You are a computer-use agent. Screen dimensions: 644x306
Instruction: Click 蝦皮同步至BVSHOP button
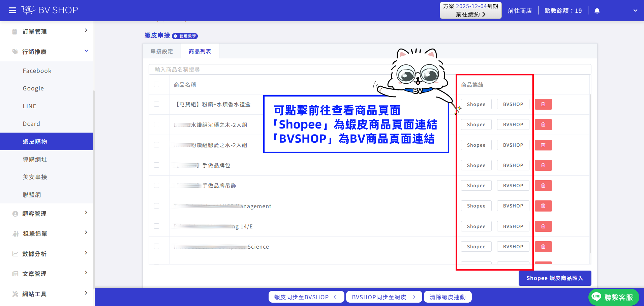point(306,297)
